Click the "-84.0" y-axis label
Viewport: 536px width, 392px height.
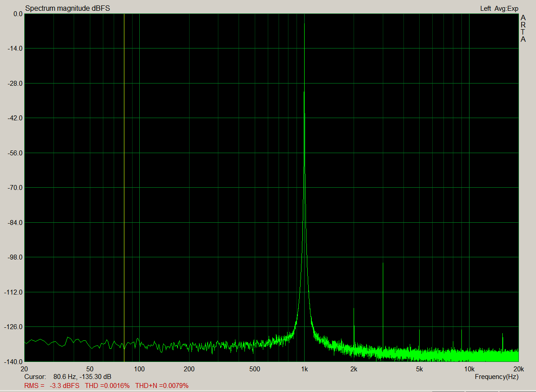15,222
